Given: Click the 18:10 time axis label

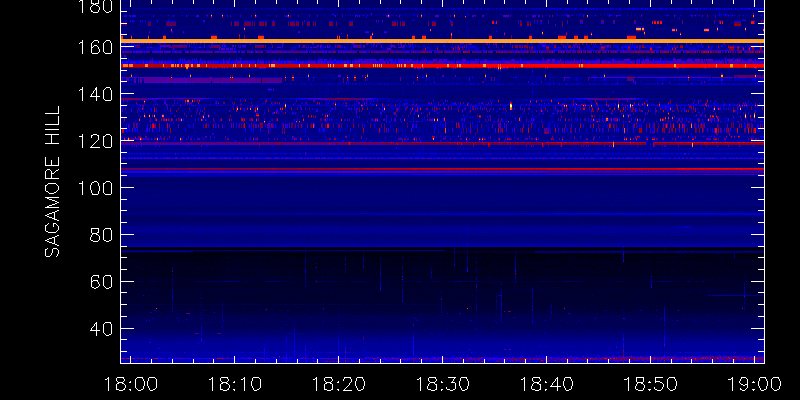Looking at the screenshot, I should click(234, 383).
